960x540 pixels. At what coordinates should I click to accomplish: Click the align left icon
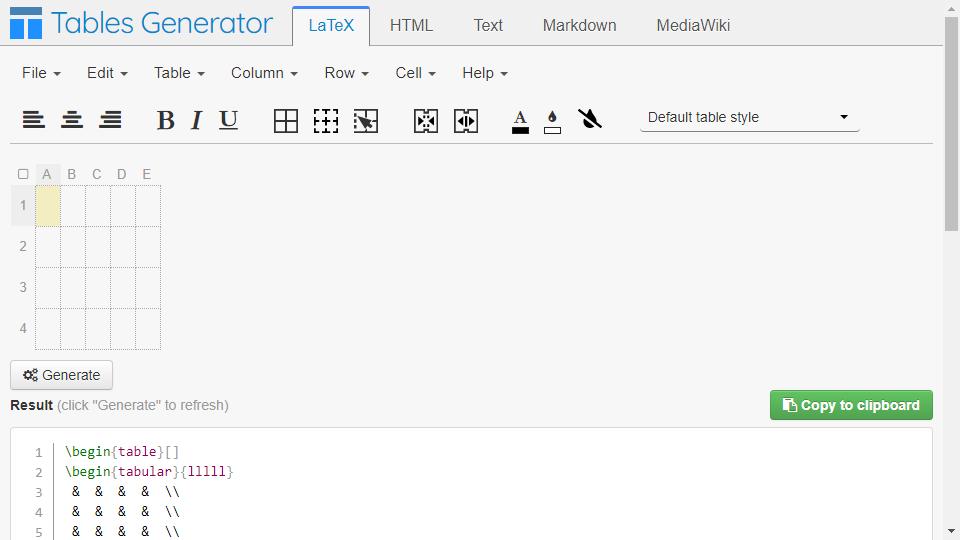[34, 119]
